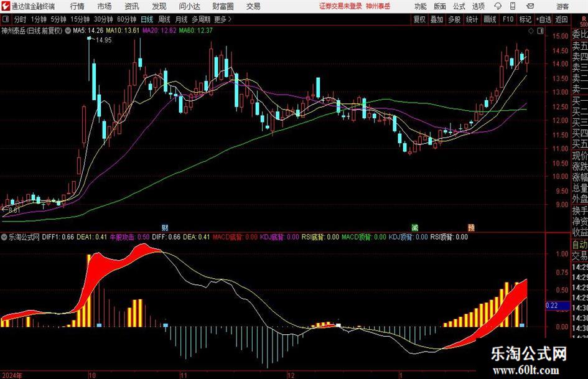588x379 pixels.
Task: Click the diamond icon above price axis
Action: [531, 31]
